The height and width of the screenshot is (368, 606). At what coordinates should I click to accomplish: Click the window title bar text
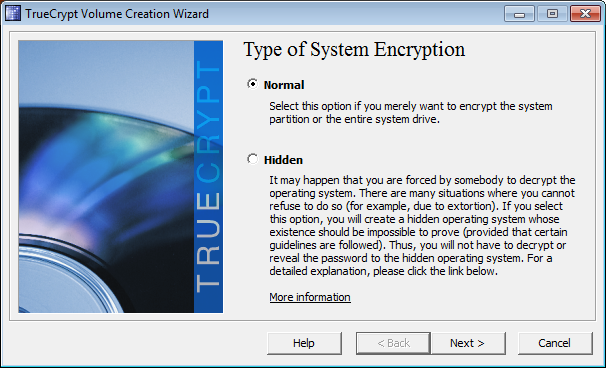[117, 14]
